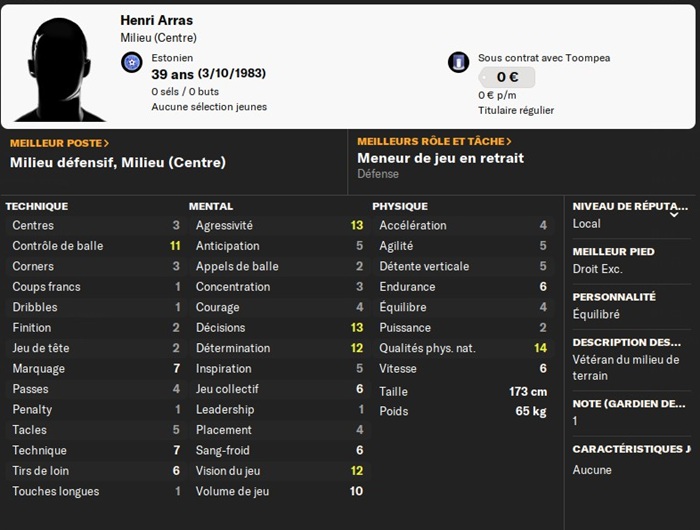Click the Sous contrat avec Toompea text

(x=544, y=58)
